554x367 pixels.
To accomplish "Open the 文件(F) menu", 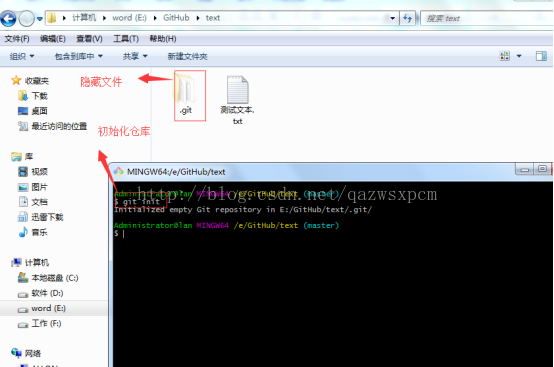I will 17,39.
